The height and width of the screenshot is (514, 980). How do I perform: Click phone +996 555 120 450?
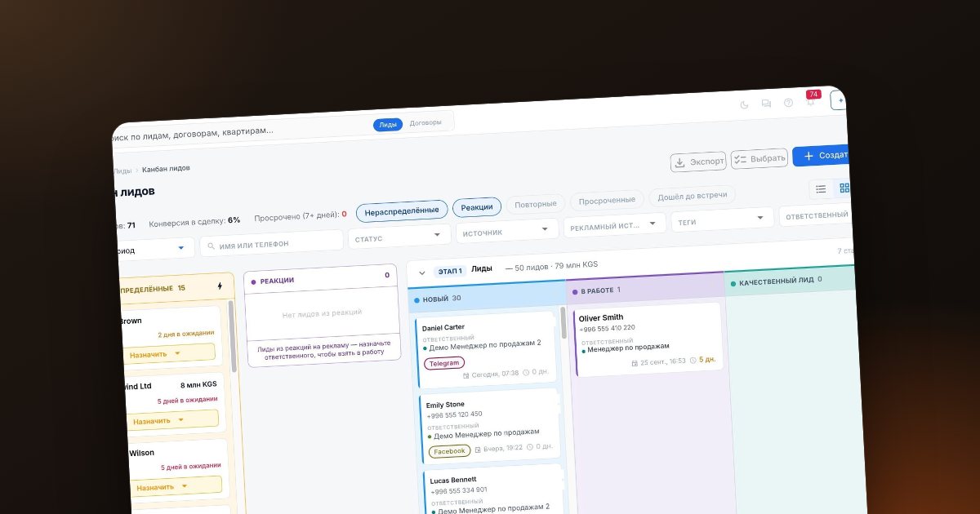coord(455,414)
